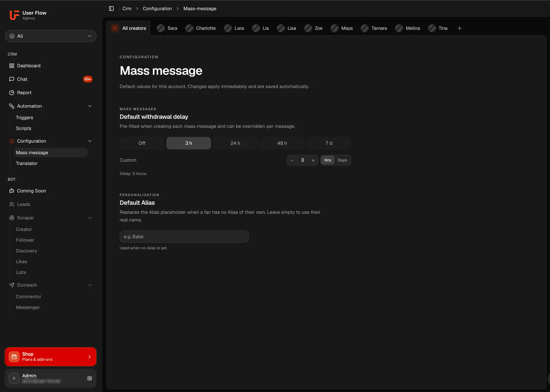Click the Leads people icon
Image resolution: width=550 pixels, height=392 pixels.
pos(12,204)
